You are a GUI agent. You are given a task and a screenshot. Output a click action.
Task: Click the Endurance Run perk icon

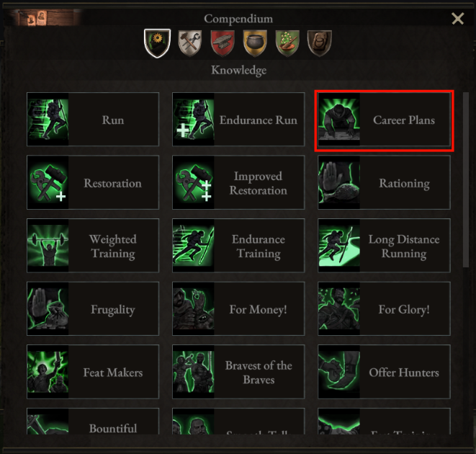click(x=194, y=120)
